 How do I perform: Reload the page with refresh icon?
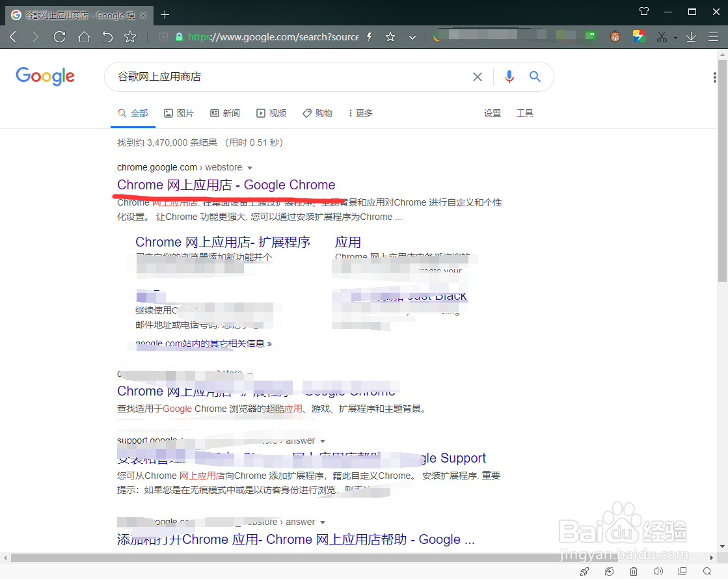click(x=59, y=36)
